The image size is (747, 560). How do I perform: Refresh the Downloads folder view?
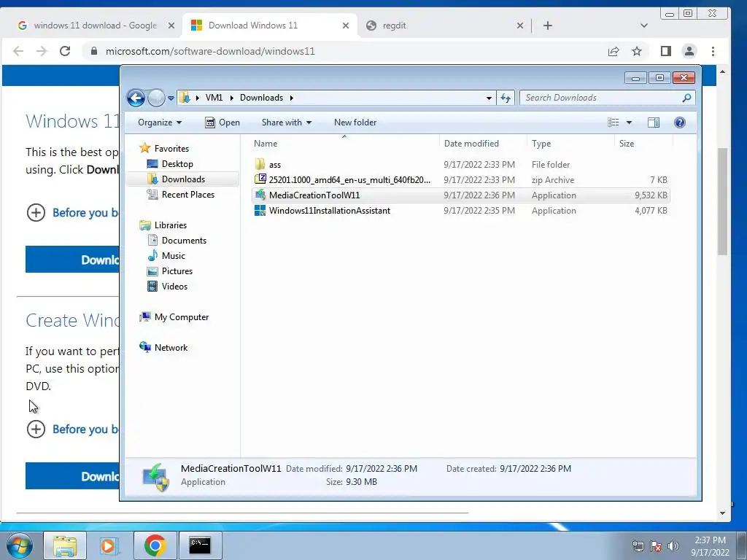pos(506,98)
